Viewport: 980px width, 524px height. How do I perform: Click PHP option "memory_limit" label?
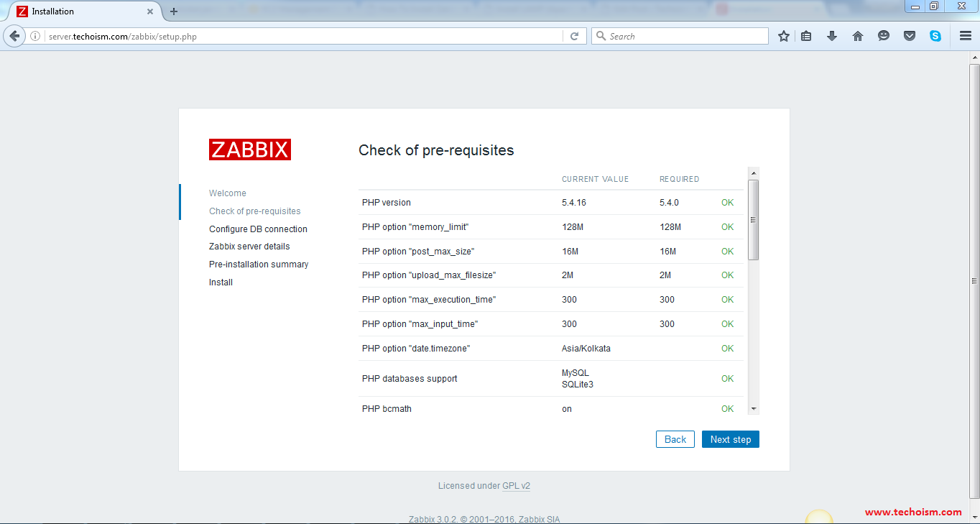click(x=415, y=227)
